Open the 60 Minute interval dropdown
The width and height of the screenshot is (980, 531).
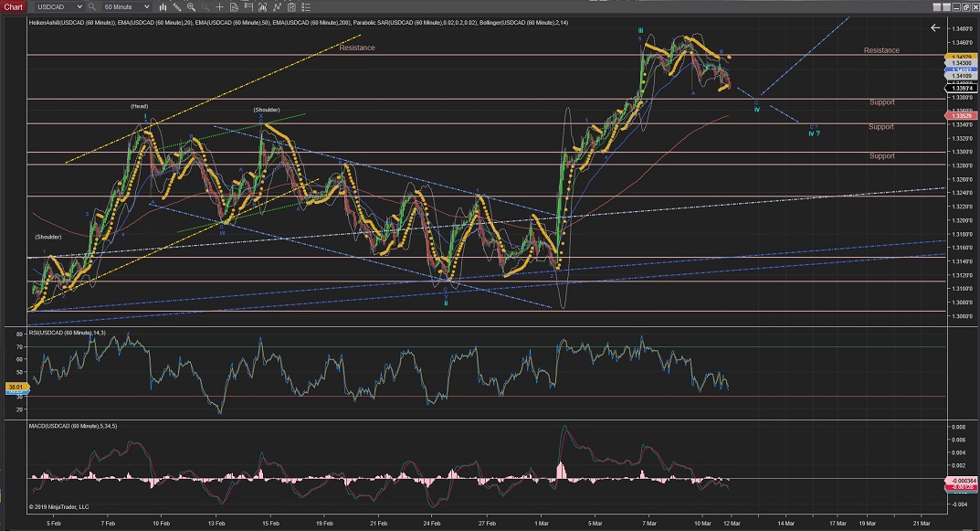126,7
